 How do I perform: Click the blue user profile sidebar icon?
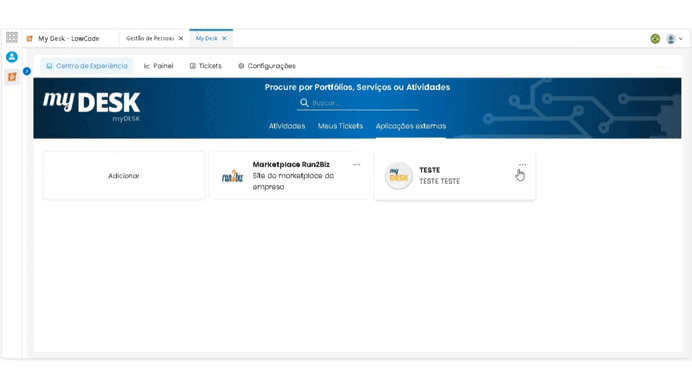[x=12, y=57]
